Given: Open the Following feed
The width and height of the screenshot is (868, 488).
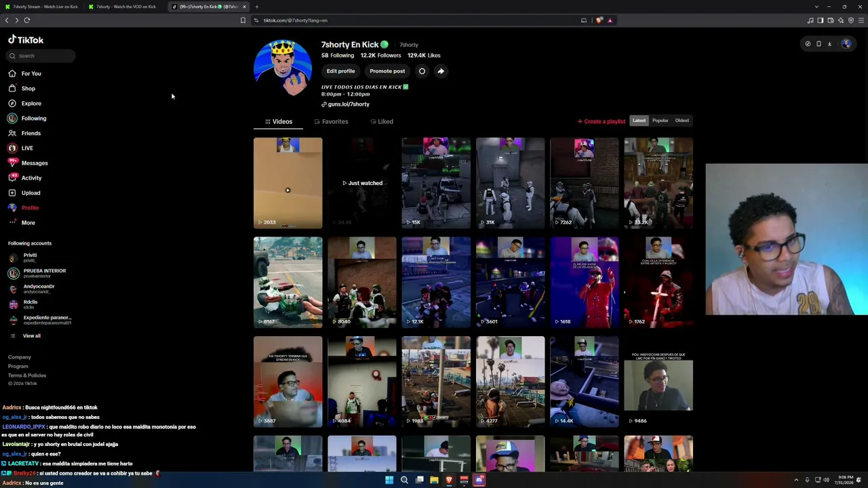Looking at the screenshot, I should click(x=28, y=118).
